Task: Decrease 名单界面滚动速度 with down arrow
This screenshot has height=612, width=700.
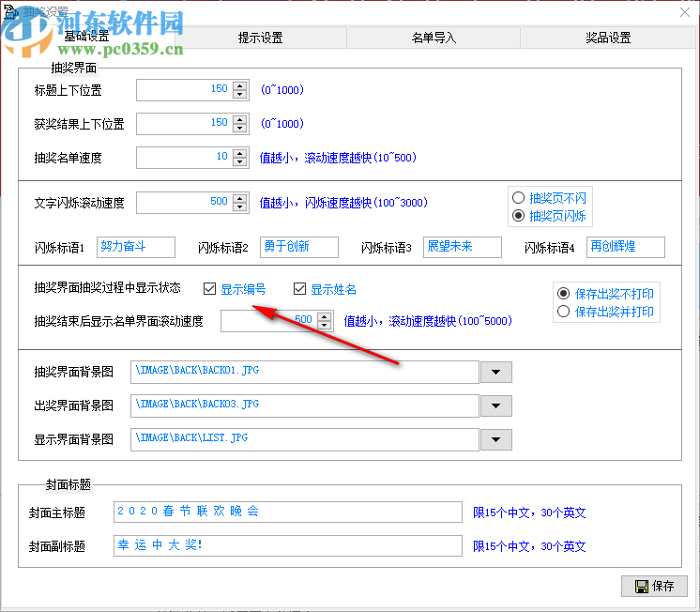Action: click(x=325, y=325)
